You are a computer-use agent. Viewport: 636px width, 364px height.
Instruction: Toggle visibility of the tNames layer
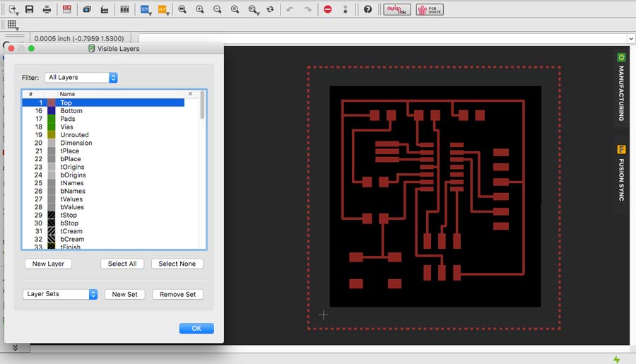[72, 183]
